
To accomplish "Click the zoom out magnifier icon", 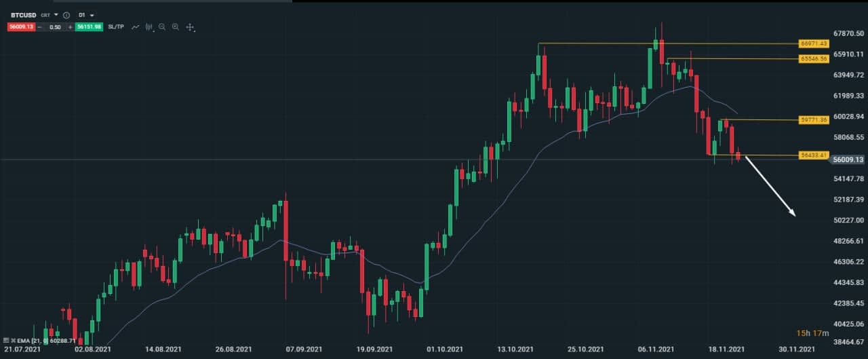I will (162, 27).
